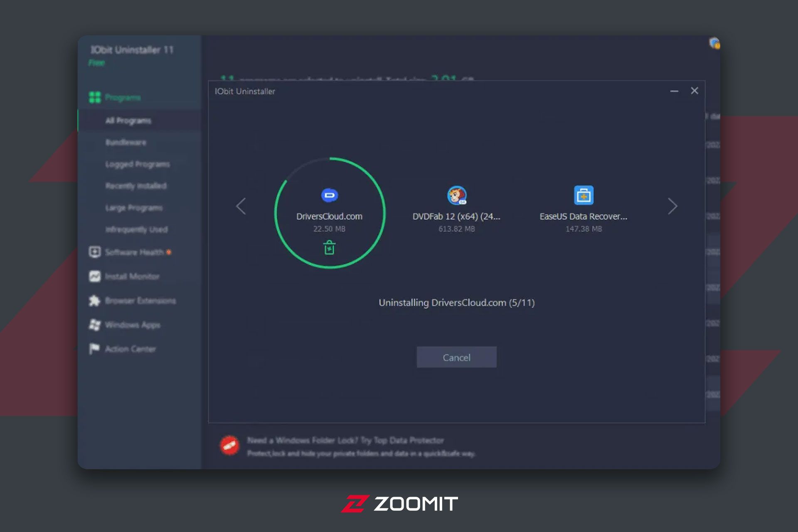Cancel the uninstall process

click(456, 357)
